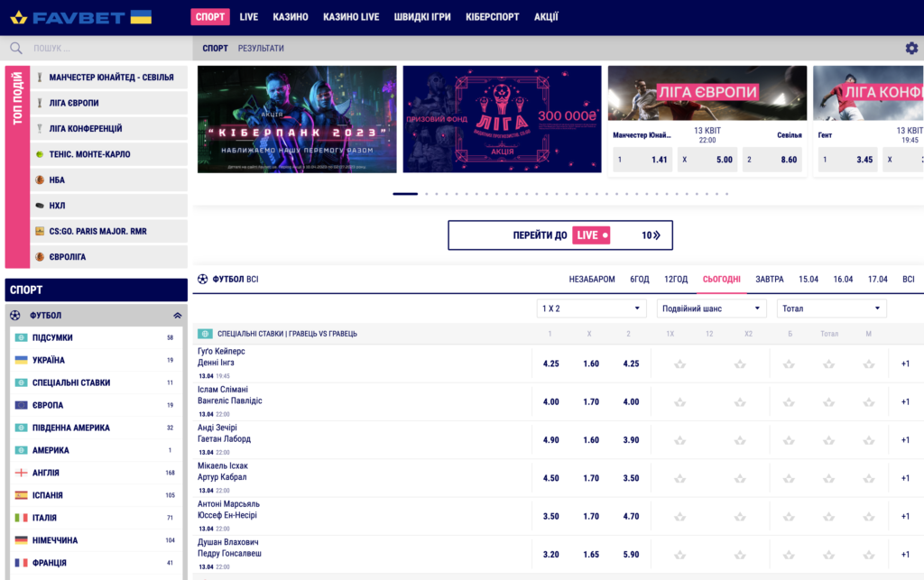Switch to the Завтра time filter tab
924x580 pixels.
(x=770, y=280)
